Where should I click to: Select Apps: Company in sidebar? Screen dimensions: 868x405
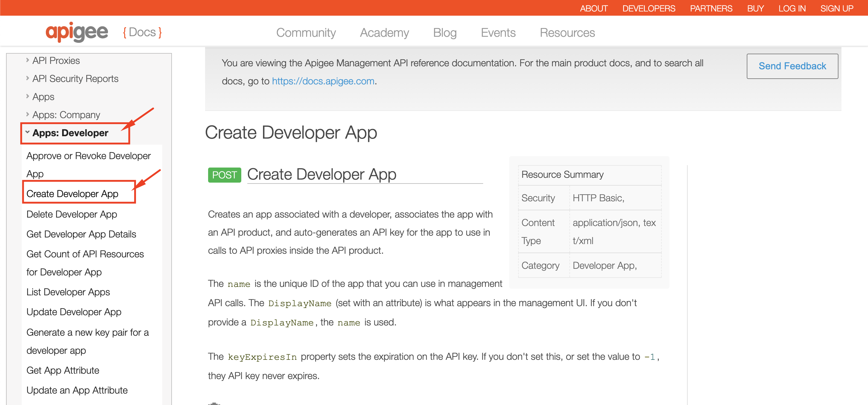66,115
